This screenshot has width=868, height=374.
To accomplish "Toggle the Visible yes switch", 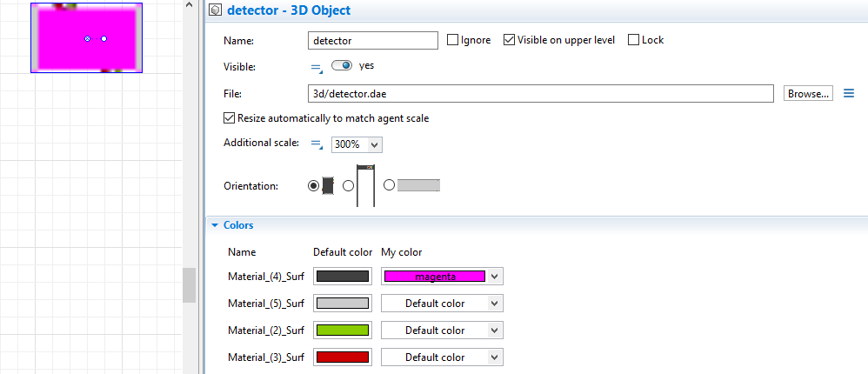I will (x=341, y=65).
